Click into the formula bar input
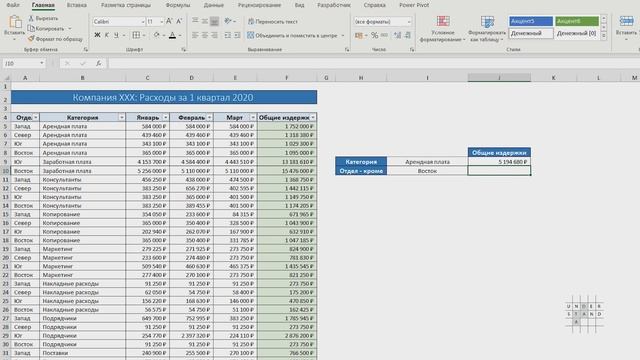Image resolution: width=640 pixels, height=360 pixels. click(x=373, y=63)
